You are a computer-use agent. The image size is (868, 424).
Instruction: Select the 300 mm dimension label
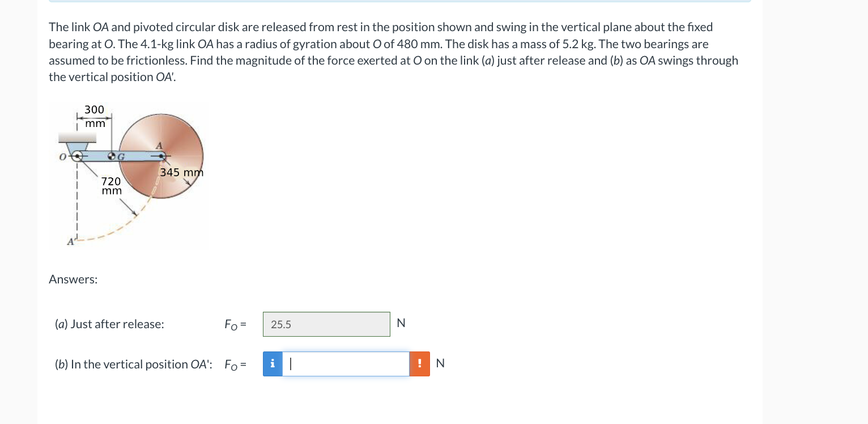point(94,115)
